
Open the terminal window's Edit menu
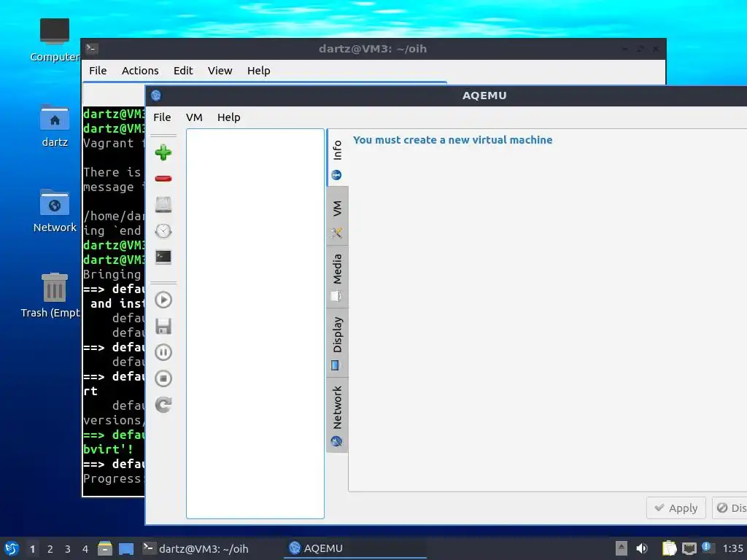[x=183, y=71]
